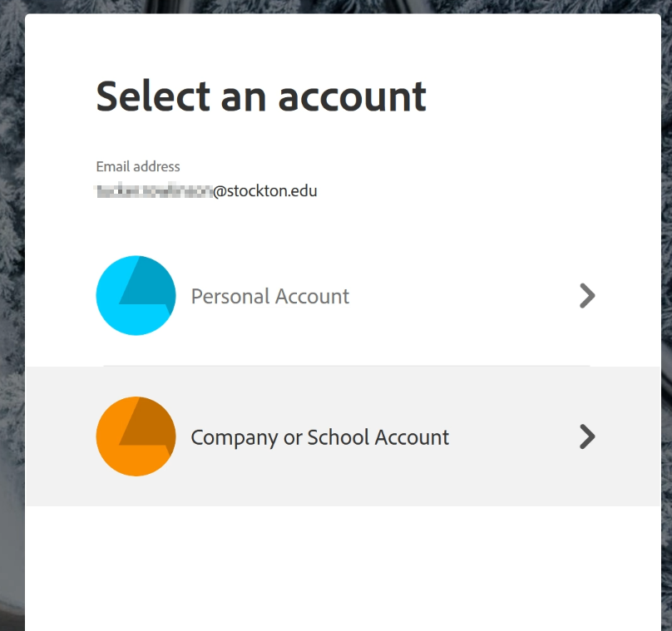Click the word Company in the second option

coord(235,438)
